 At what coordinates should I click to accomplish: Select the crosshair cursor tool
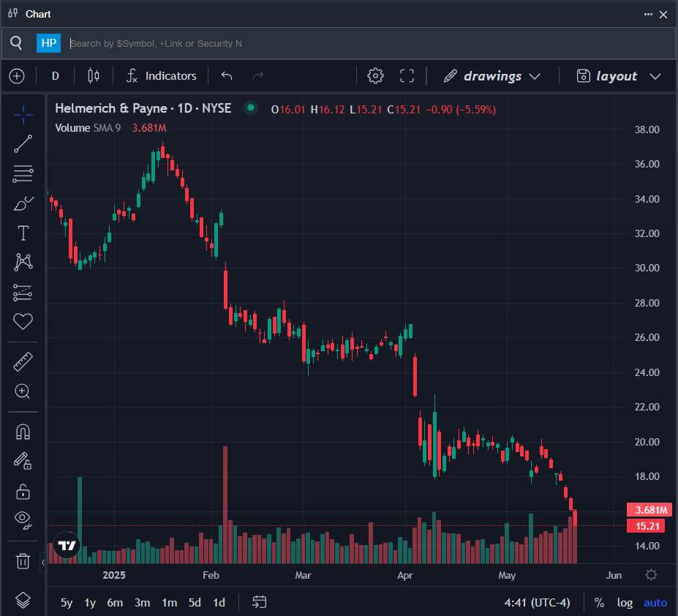coord(23,115)
